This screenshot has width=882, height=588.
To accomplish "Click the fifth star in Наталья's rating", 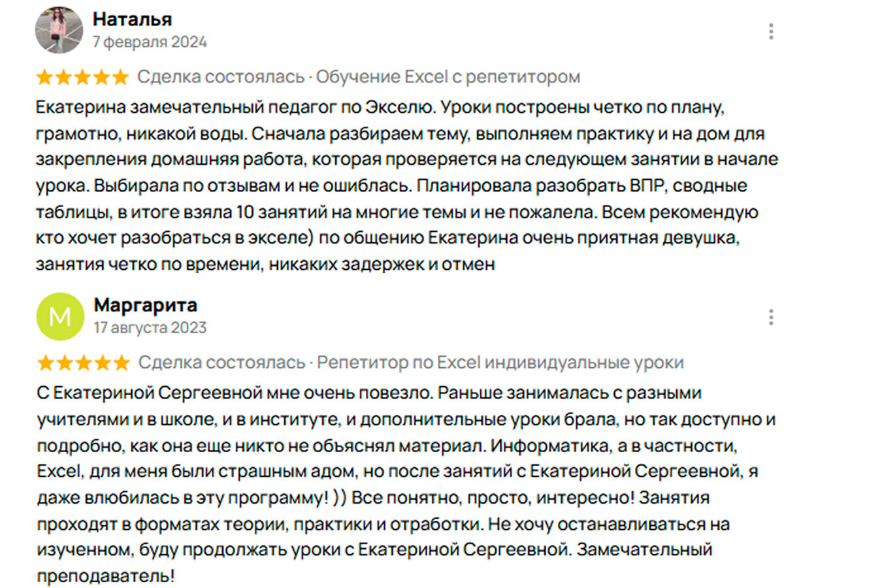I will [121, 77].
